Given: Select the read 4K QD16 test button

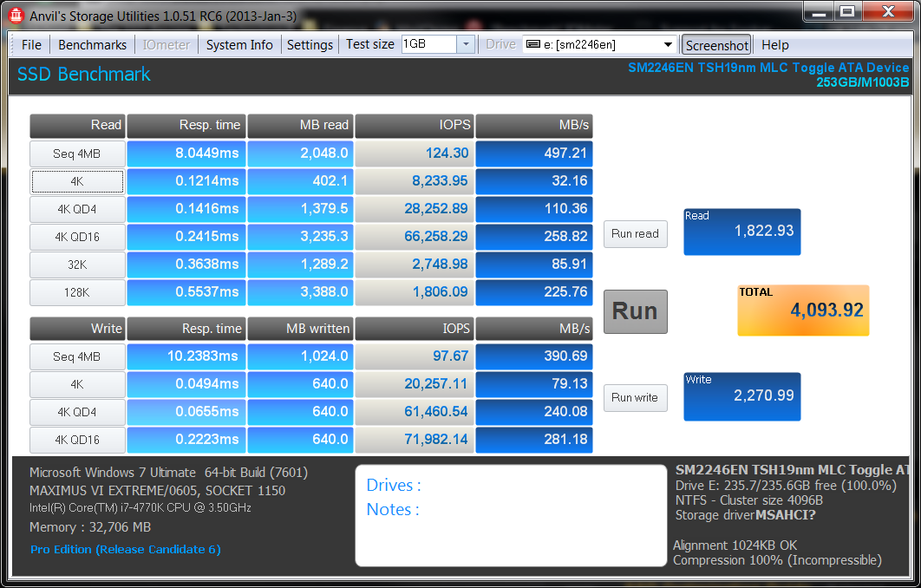Looking at the screenshot, I should [x=76, y=237].
